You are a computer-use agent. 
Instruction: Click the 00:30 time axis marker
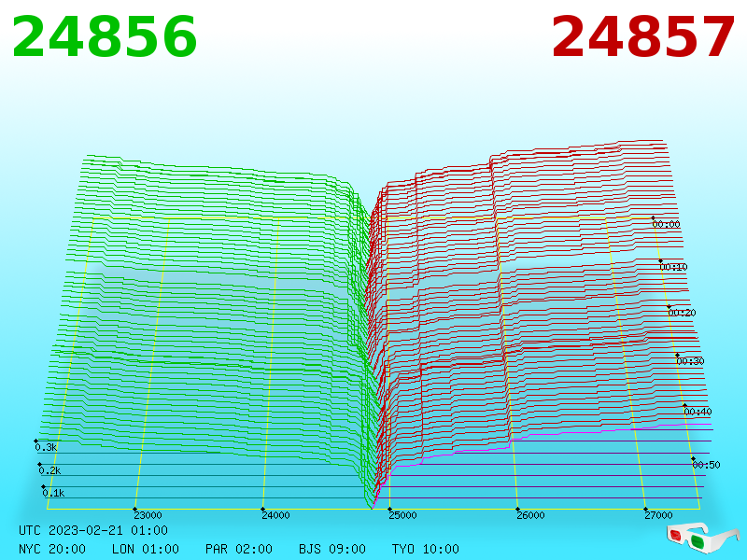click(690, 361)
